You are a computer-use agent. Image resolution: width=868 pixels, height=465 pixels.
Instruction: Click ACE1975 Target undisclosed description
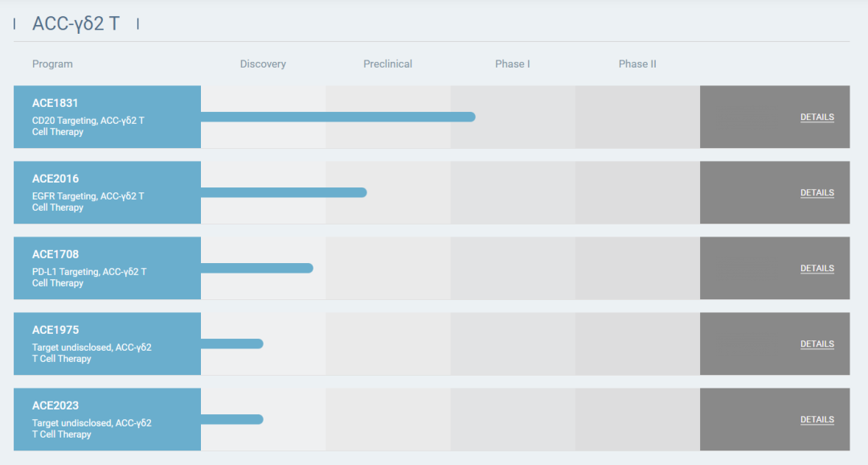point(92,353)
